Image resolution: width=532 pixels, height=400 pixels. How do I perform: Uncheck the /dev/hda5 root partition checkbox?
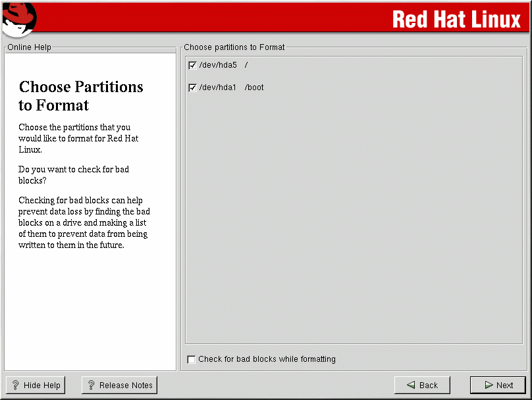coord(192,65)
